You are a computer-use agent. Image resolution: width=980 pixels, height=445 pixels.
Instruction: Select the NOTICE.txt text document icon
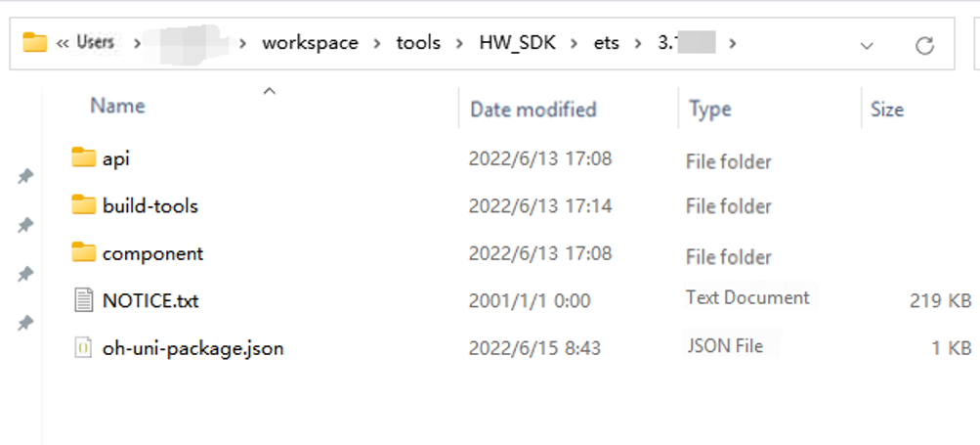click(83, 300)
